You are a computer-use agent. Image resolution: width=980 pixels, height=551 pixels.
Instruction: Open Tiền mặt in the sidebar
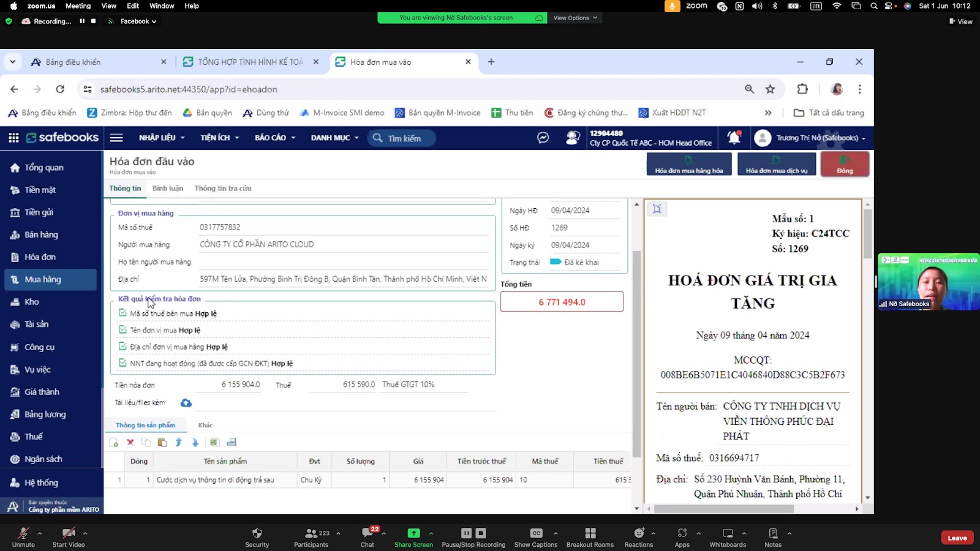[40, 190]
